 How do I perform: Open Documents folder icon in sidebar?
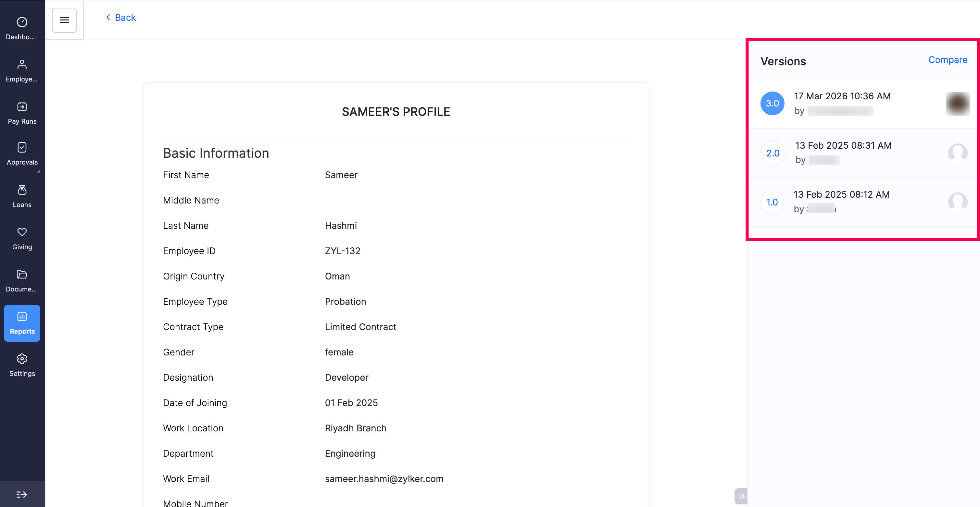coord(22,275)
